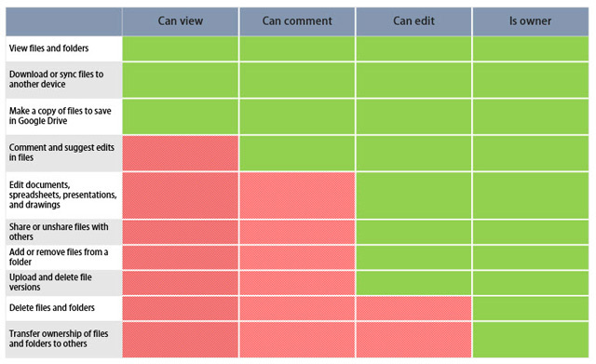Select Comment and suggest edits row label

[x=61, y=153]
